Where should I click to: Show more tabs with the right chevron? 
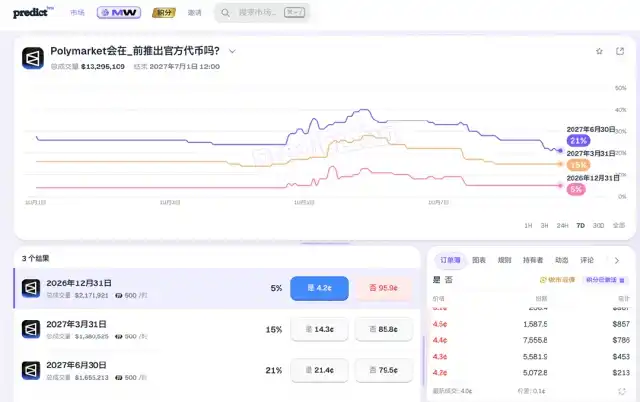(617, 260)
